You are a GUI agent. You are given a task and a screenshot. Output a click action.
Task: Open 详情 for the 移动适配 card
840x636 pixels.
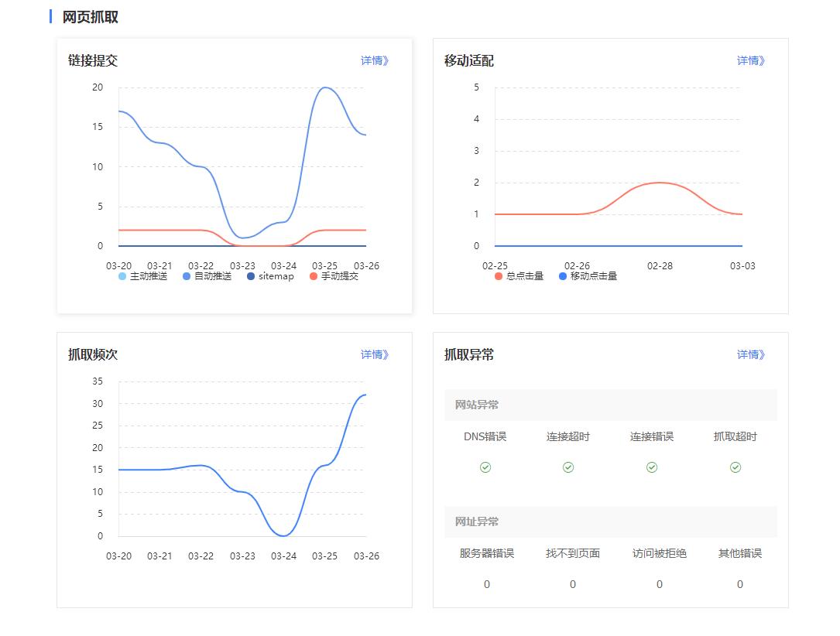(x=751, y=60)
